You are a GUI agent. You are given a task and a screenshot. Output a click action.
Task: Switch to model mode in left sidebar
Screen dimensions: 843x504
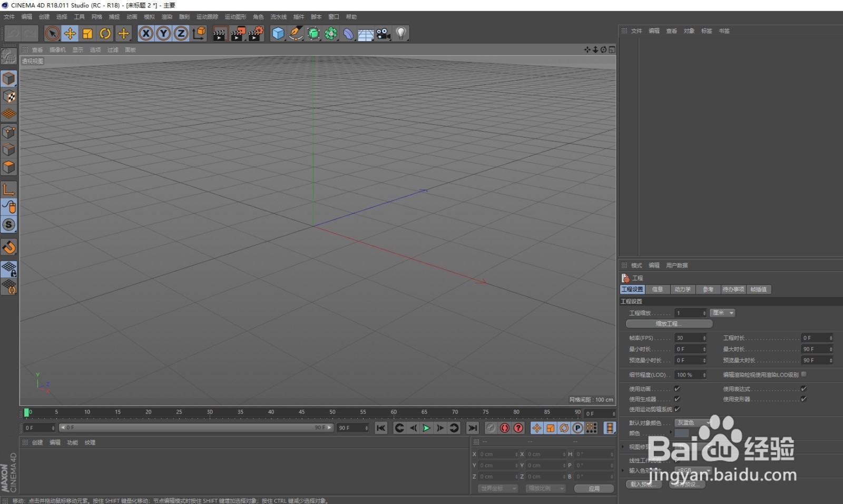coord(8,79)
